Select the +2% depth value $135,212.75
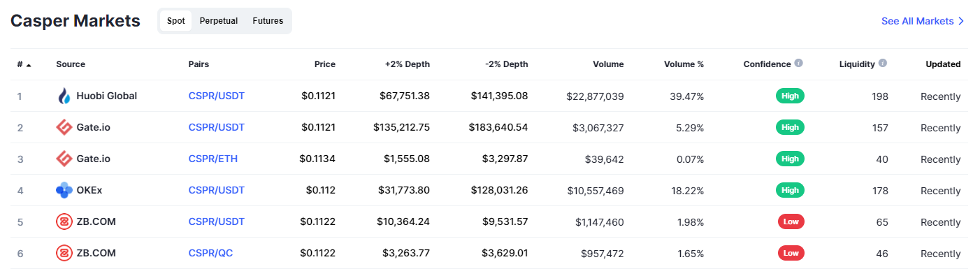980x269 pixels. [401, 127]
